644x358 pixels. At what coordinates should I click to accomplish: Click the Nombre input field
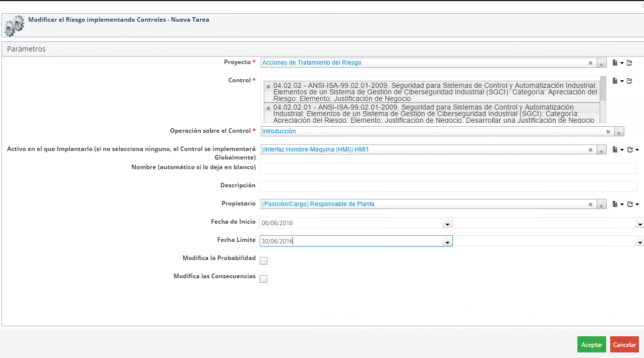click(448, 168)
